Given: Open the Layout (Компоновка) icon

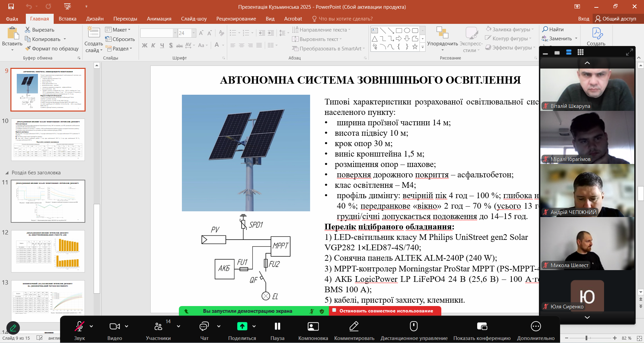Looking at the screenshot, I should tap(313, 326).
